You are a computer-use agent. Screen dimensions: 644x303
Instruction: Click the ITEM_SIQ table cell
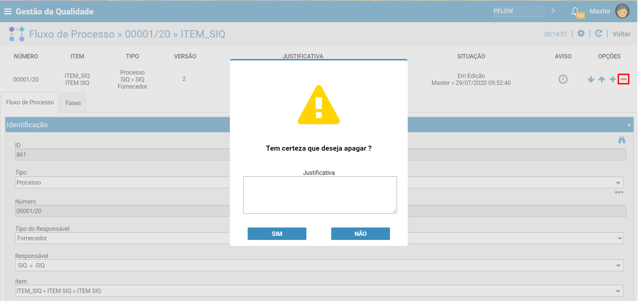point(77,80)
